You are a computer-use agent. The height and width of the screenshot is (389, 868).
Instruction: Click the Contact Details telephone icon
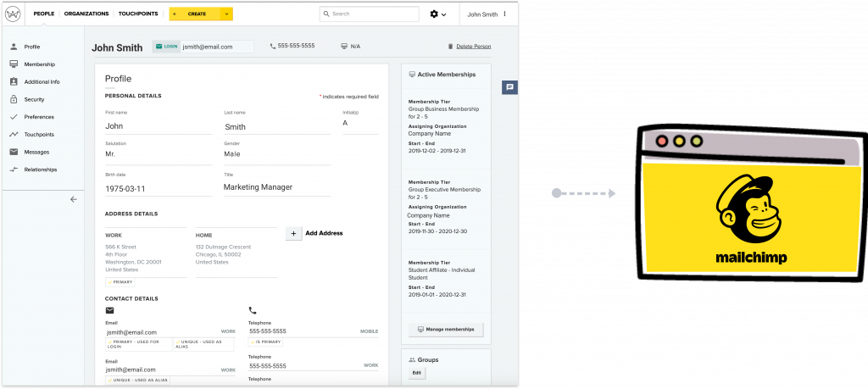pyautogui.click(x=253, y=310)
